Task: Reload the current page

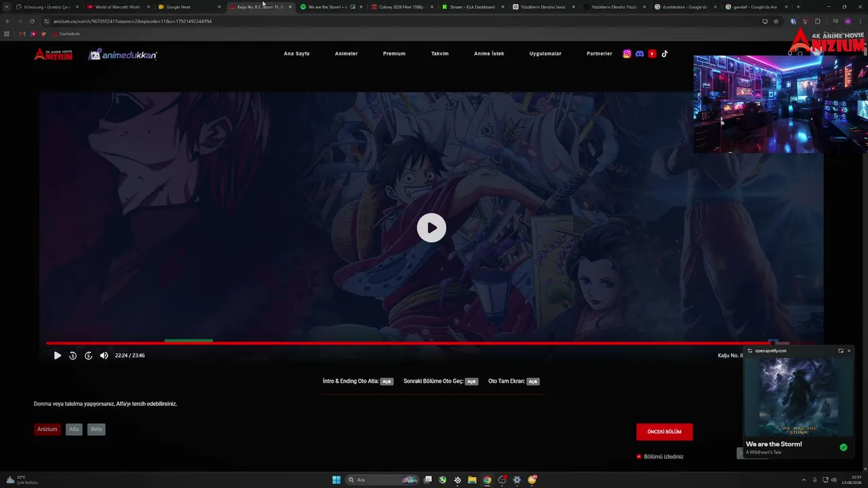Action: [32, 21]
